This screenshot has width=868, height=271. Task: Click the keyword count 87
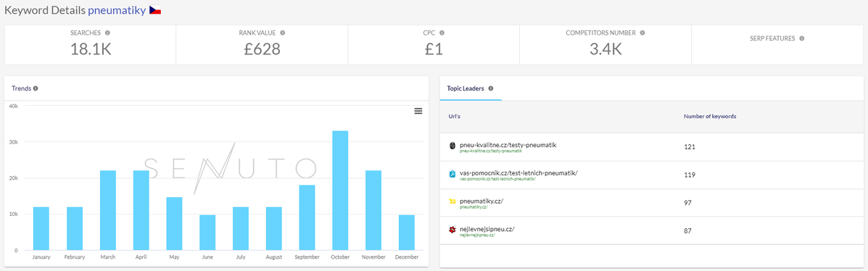coord(687,230)
